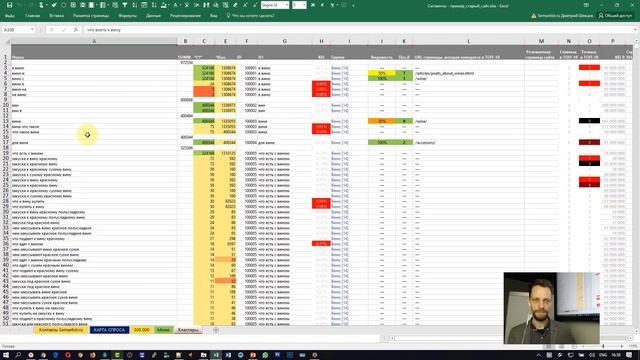The image size is (640, 360).
Task: Click the 'Что вы хотите сделать?' search box
Action: (250, 16)
